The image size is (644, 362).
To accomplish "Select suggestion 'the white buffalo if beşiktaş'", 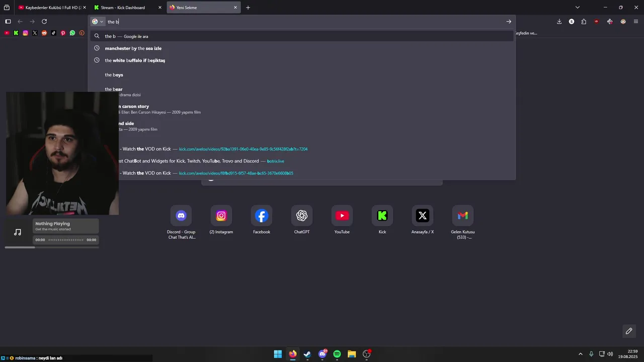I will pos(302,60).
